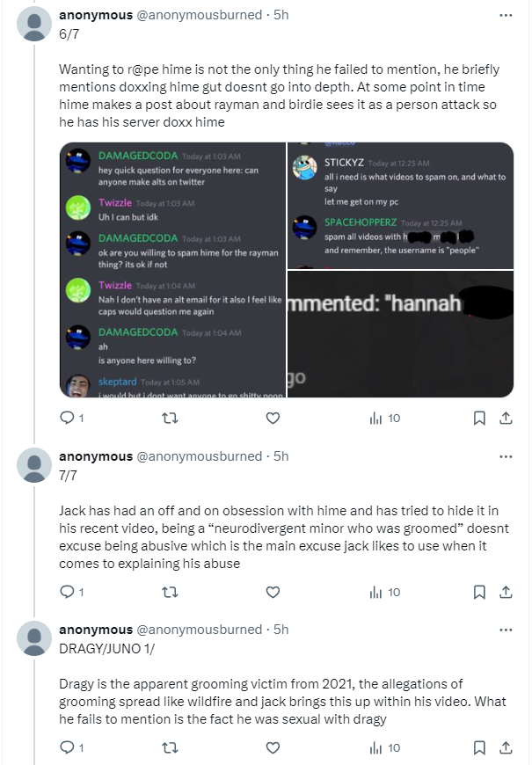Share the 6/7 tweet

click(506, 419)
